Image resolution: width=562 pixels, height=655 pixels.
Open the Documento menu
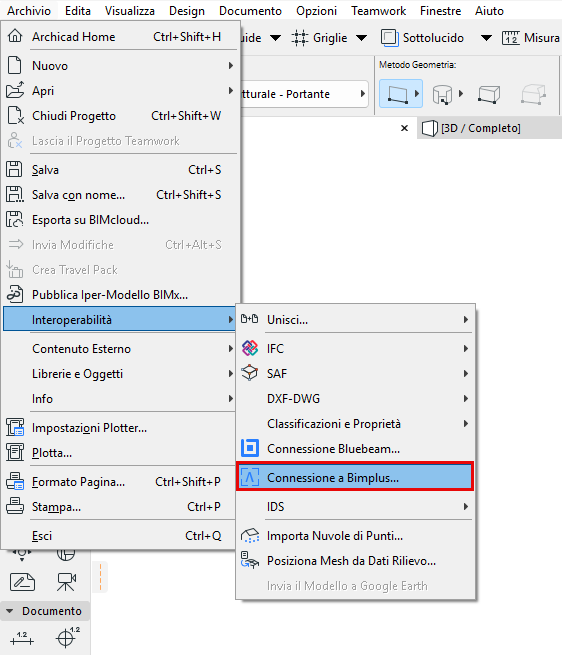point(250,10)
